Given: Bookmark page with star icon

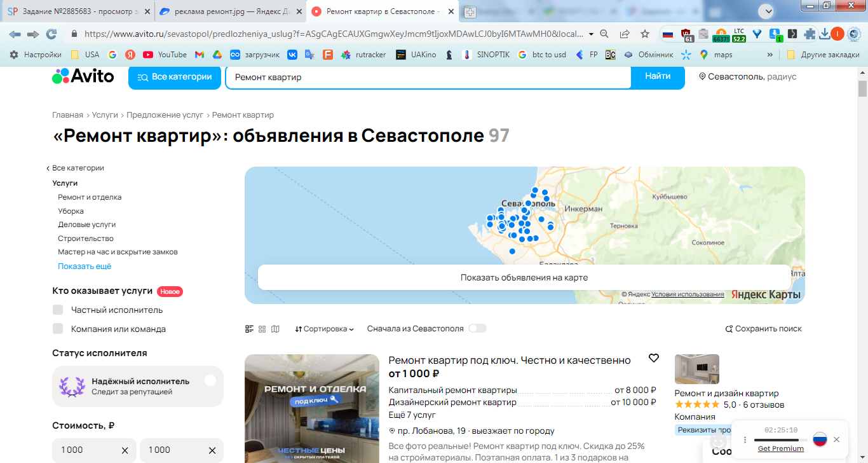Looking at the screenshot, I should (x=645, y=34).
